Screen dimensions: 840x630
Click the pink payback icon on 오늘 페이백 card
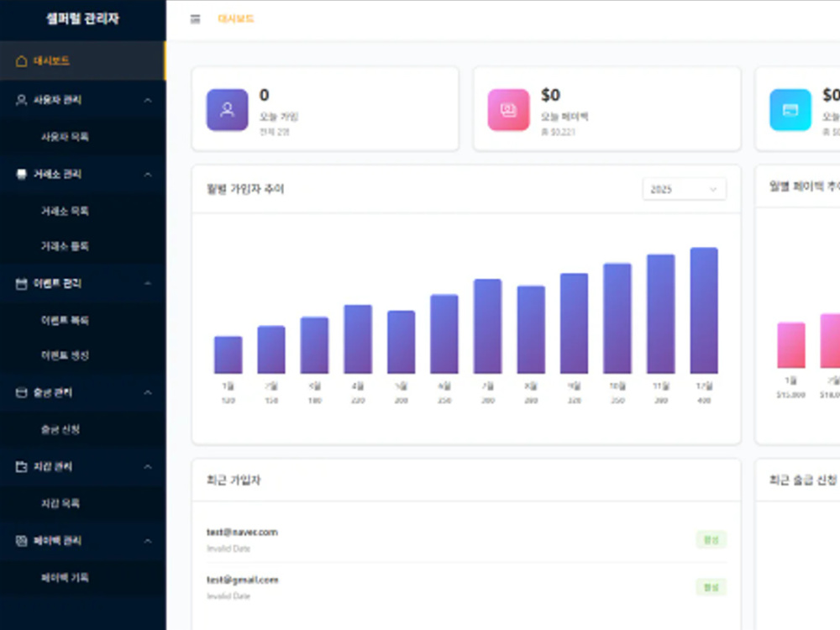coord(508,110)
